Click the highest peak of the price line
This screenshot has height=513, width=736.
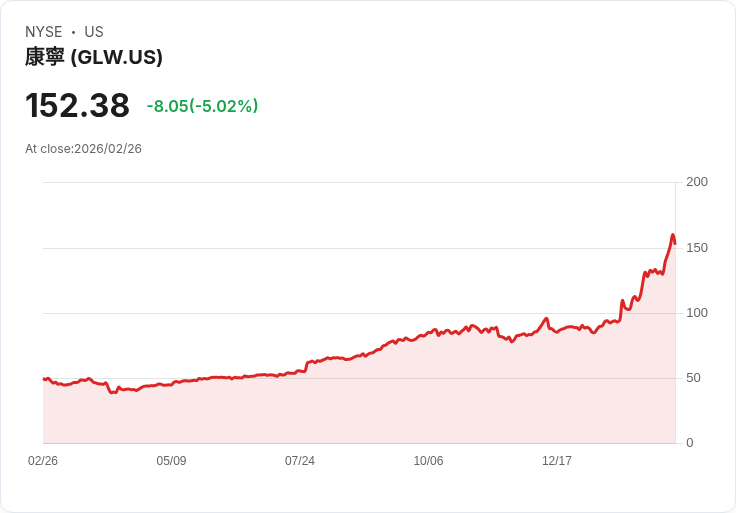(x=673, y=235)
